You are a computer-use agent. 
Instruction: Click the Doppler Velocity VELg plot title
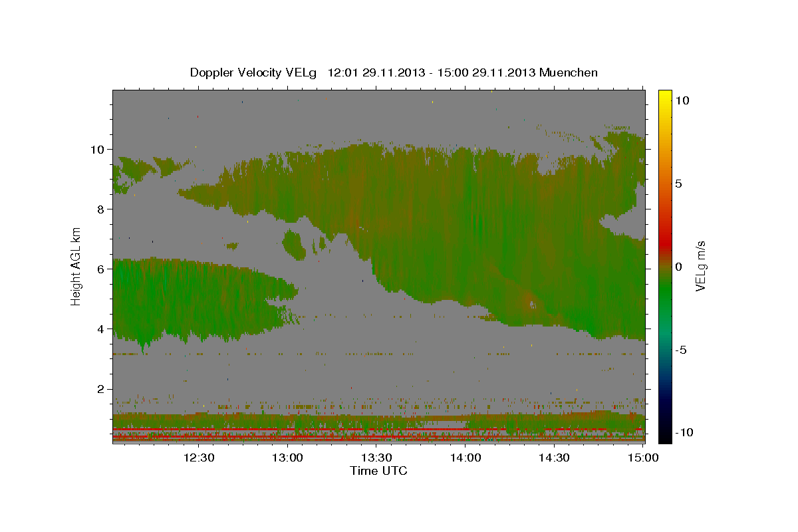tap(394, 72)
